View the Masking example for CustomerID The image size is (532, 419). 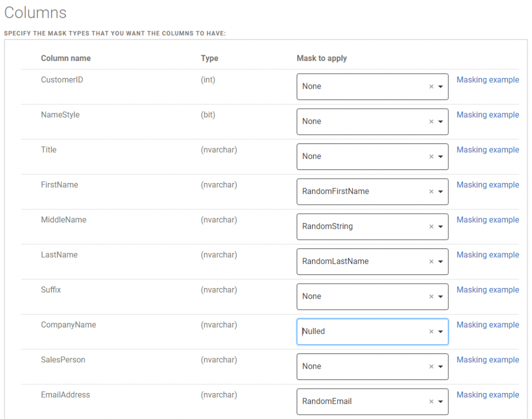click(x=487, y=80)
